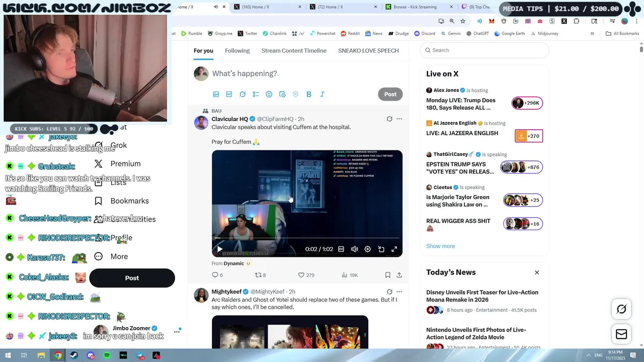Open Disney Moana remake news story
Image resolution: width=644 pixels, height=362 pixels.
coord(482,296)
